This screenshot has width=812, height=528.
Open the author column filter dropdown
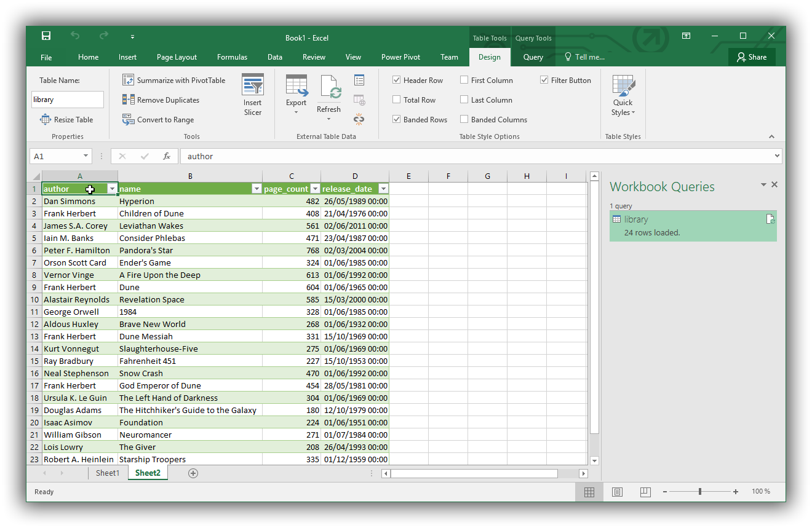point(112,189)
